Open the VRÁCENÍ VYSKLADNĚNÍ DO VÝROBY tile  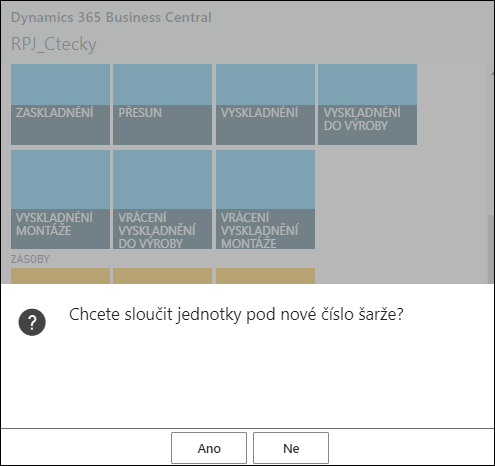162,199
